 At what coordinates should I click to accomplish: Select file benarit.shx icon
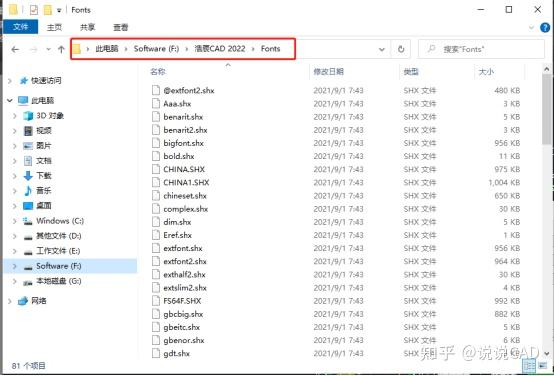click(x=156, y=117)
